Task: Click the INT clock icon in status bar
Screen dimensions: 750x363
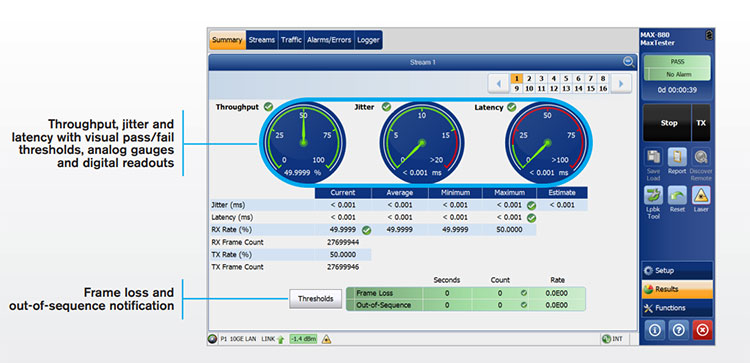Action: click(x=607, y=339)
